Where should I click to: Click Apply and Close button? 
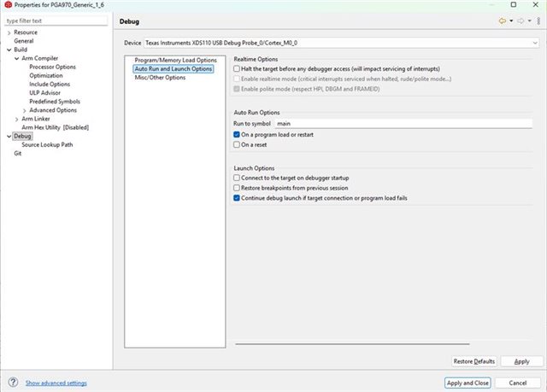(468, 383)
